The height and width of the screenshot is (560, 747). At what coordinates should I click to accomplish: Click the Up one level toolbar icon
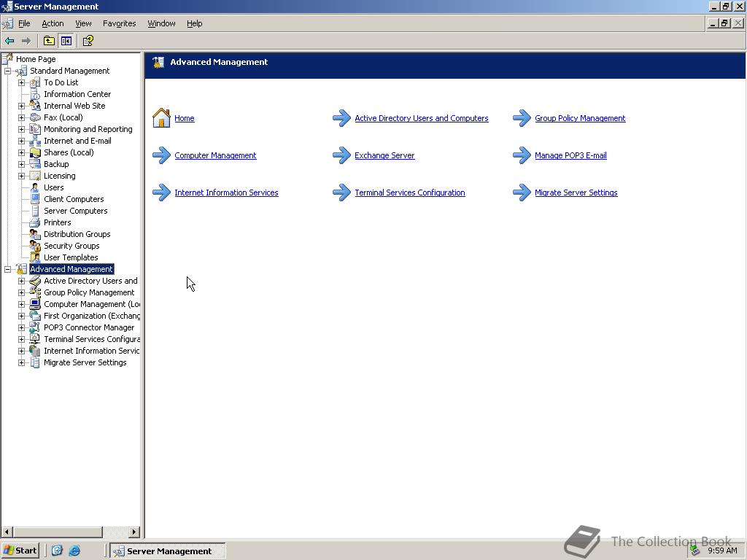pos(49,41)
